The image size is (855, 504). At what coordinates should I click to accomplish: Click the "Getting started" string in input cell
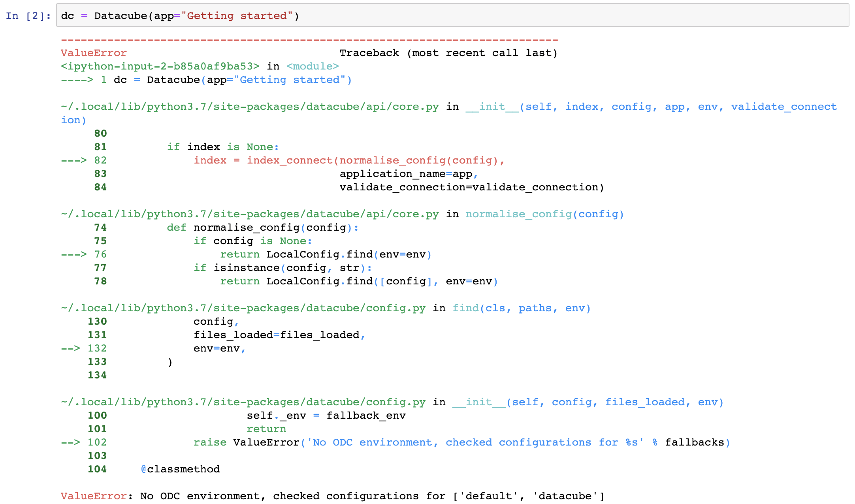[236, 16]
